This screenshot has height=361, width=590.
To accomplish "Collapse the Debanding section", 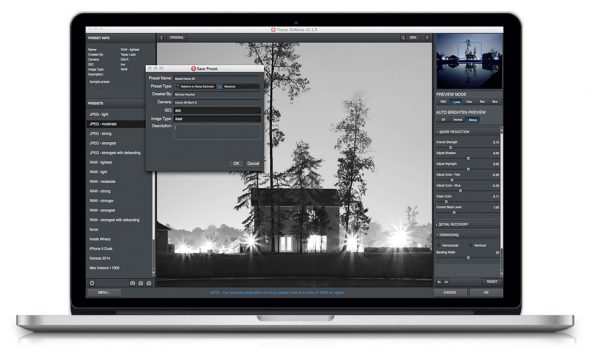I will [x=438, y=235].
